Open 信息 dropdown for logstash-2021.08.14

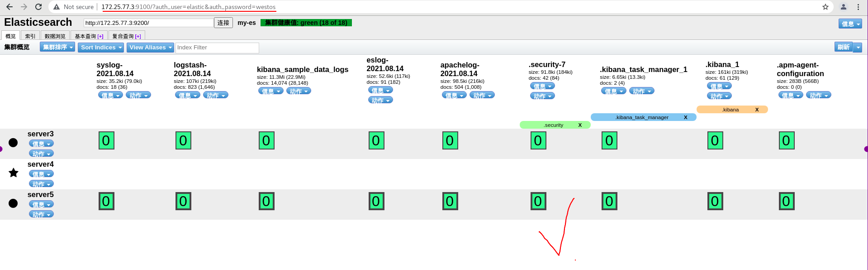click(x=188, y=95)
